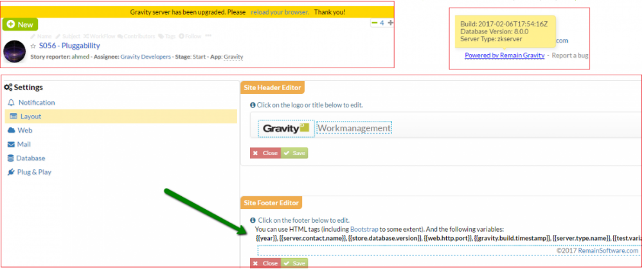Click the Stage value Start

199,57
